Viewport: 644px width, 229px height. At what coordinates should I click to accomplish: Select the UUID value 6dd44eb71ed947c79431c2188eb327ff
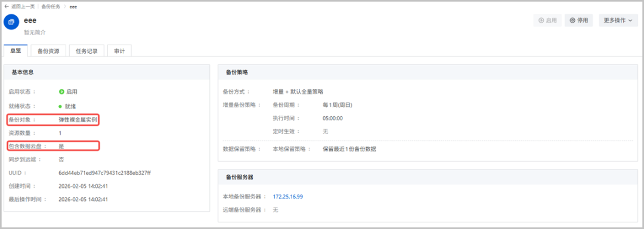105,173
